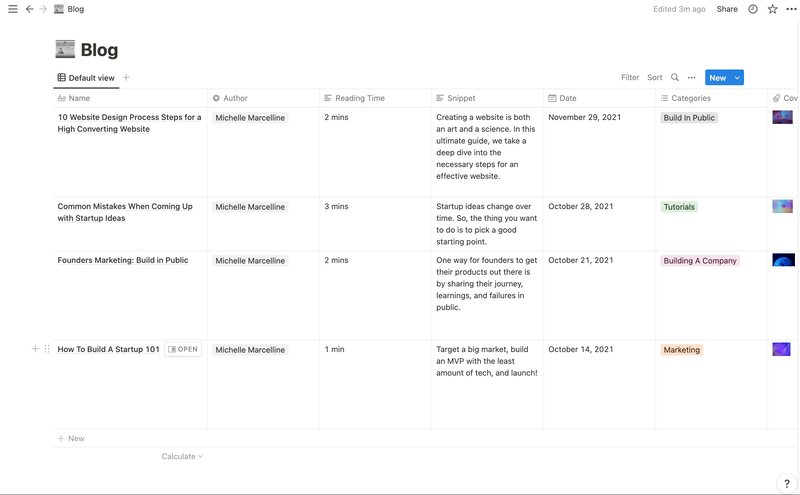Favorite this page with the star icon

click(772, 9)
